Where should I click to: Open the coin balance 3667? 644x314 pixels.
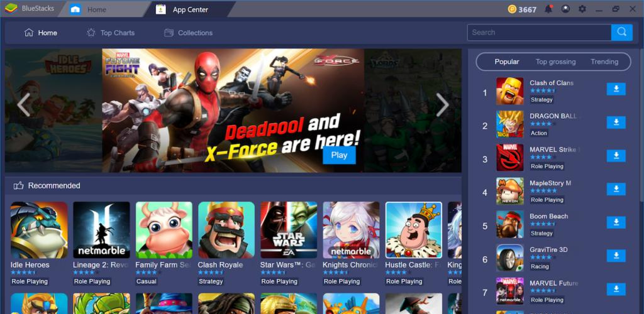click(522, 9)
